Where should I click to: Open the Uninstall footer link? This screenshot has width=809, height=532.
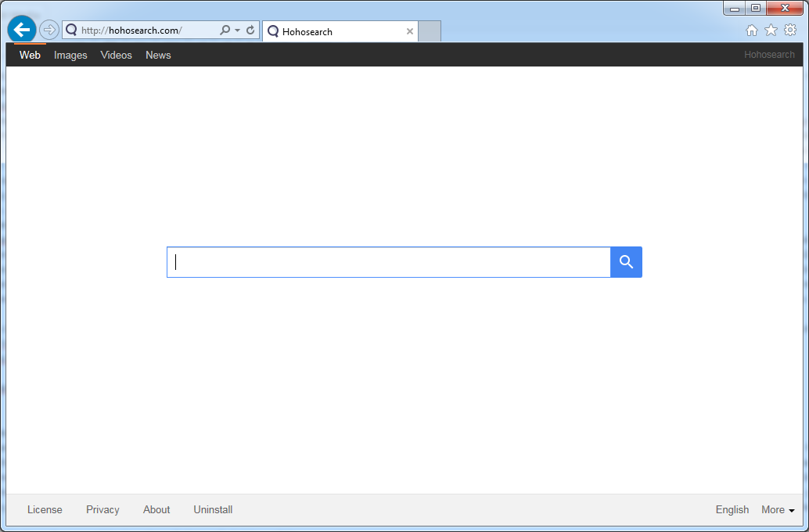coord(213,510)
